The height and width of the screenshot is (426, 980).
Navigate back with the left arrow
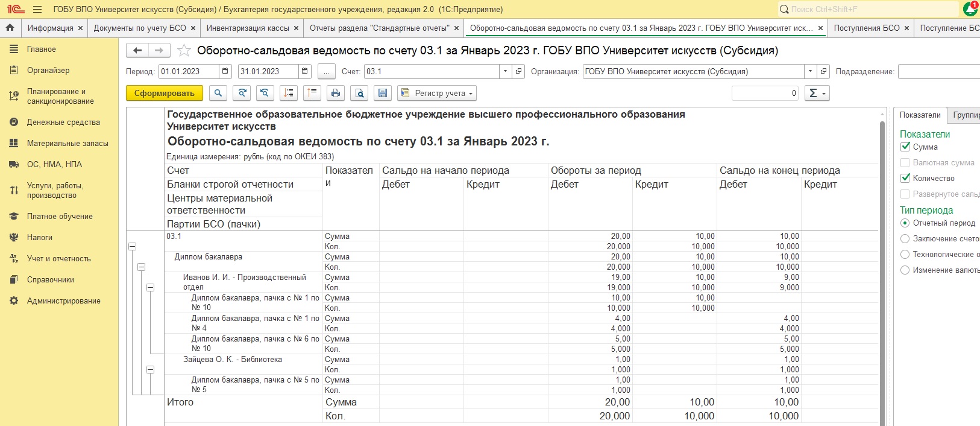pos(137,51)
